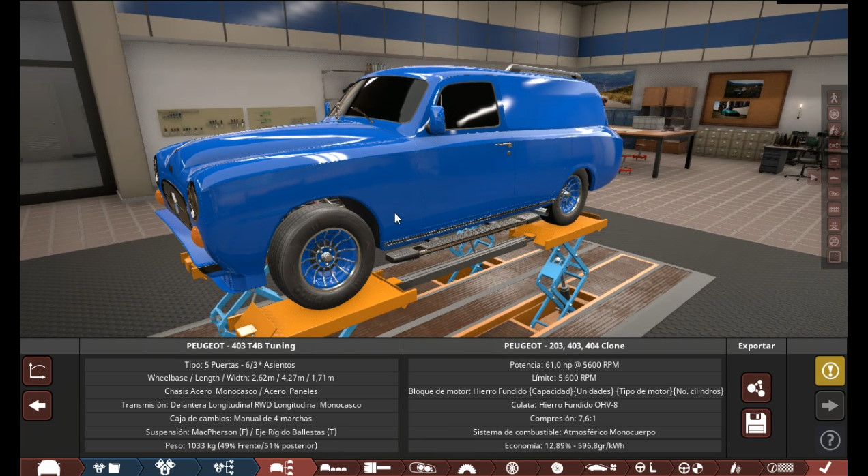Toggle the wheel visibility icon in sidebar
This screenshot has width=868, height=476.
[834, 114]
